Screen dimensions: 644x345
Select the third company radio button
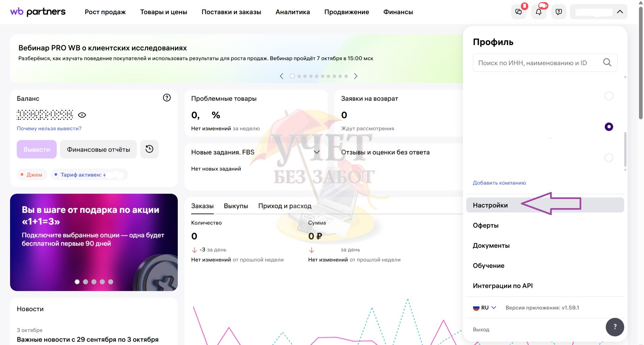pyautogui.click(x=609, y=158)
